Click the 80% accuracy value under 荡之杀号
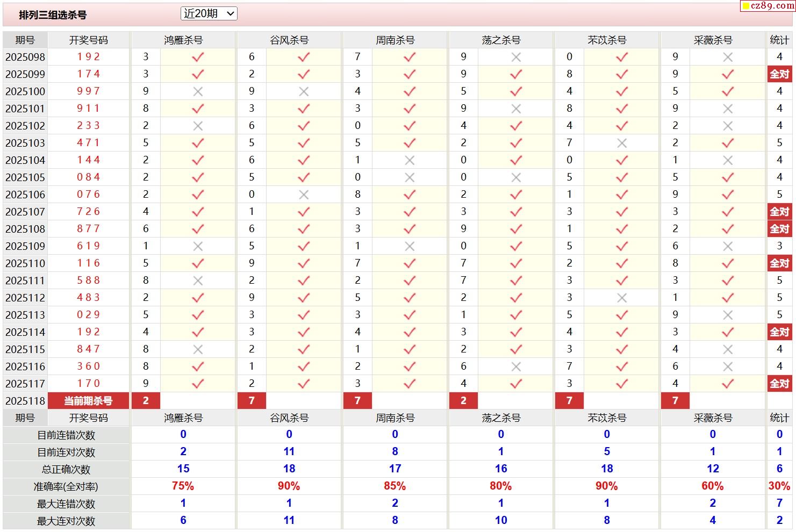Screen dimensions: 796x532 click(500, 486)
